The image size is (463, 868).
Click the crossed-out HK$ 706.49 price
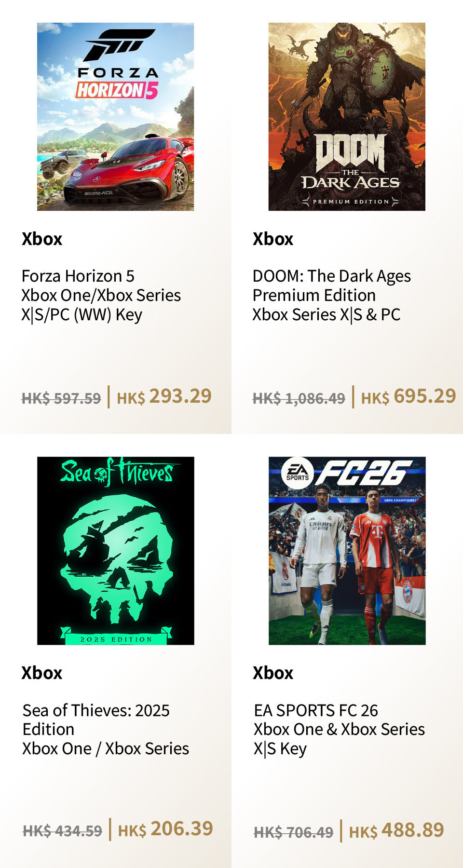pyautogui.click(x=293, y=832)
